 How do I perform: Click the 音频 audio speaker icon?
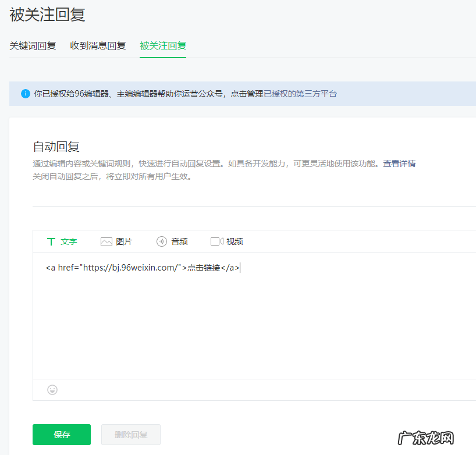[161, 241]
